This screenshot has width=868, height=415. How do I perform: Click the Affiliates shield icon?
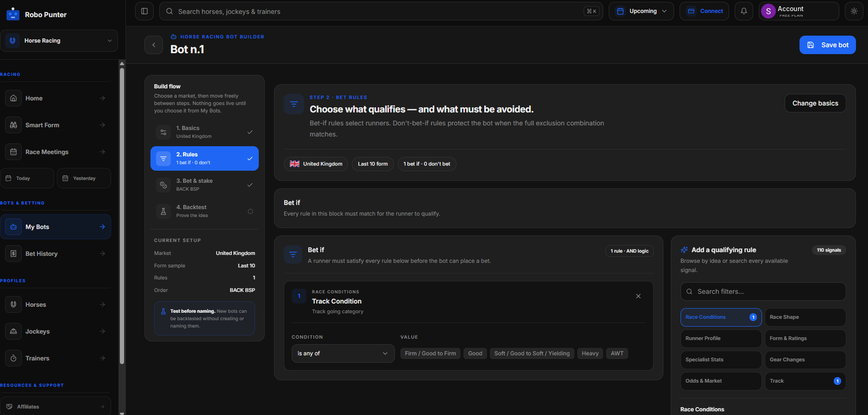[x=9, y=407]
